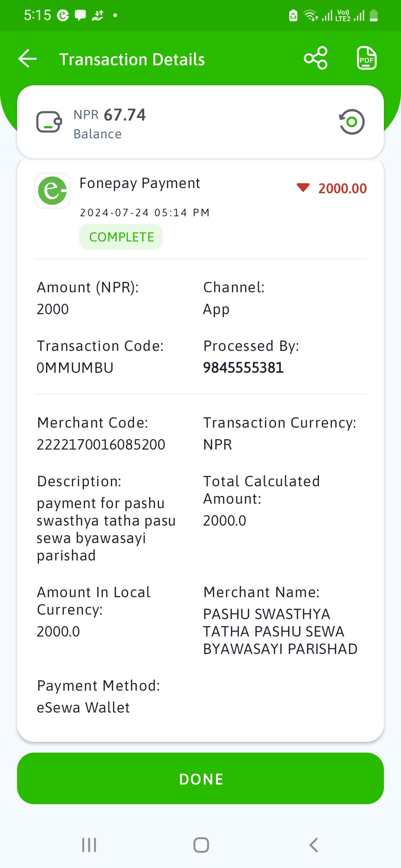Export transaction as PDF
The width and height of the screenshot is (401, 868).
pos(366,58)
